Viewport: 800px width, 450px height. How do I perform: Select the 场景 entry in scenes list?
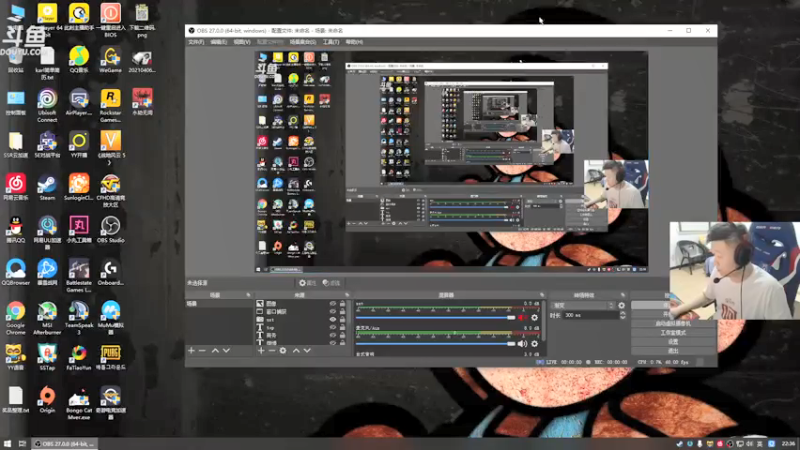[219, 304]
